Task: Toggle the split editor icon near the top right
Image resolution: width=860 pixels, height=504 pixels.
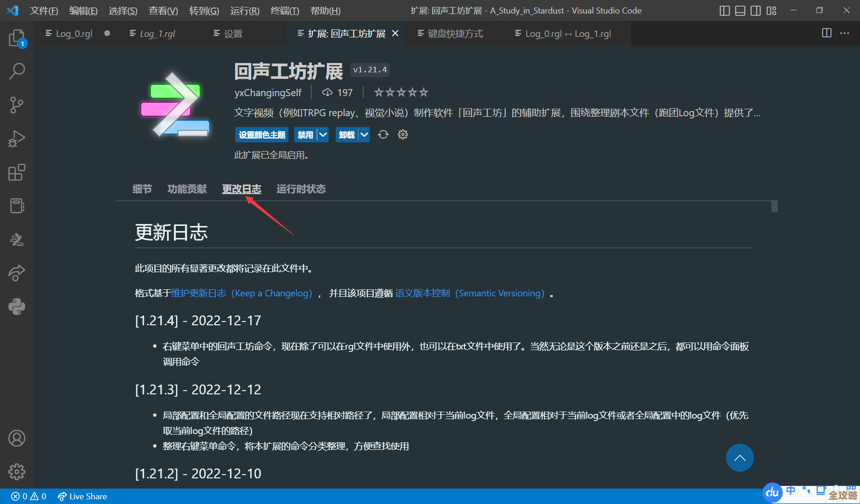Action: click(826, 33)
